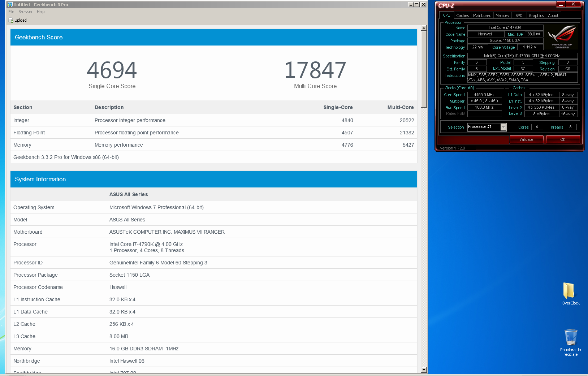Click the scrollbar down arrow in Geekbench
Screen dimensions: 588x376
pos(424,370)
